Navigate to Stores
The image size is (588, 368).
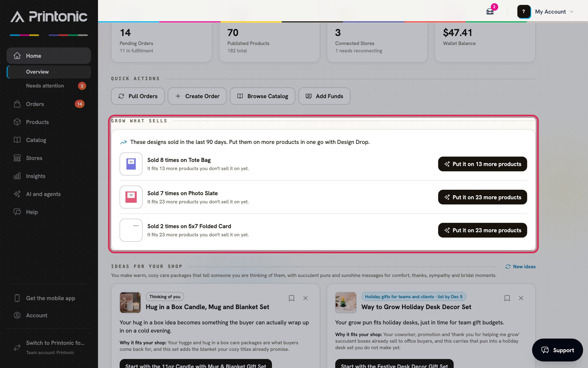49,158
